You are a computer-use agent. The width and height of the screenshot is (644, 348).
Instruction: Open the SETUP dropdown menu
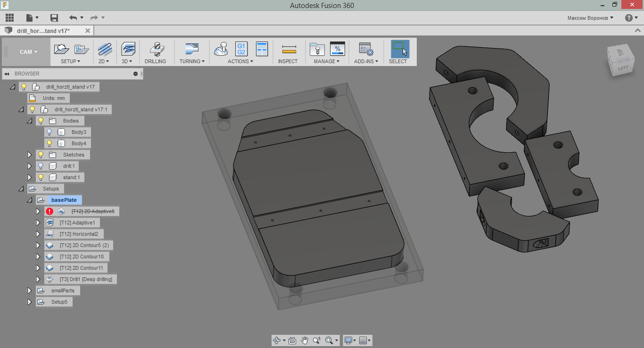(x=70, y=61)
